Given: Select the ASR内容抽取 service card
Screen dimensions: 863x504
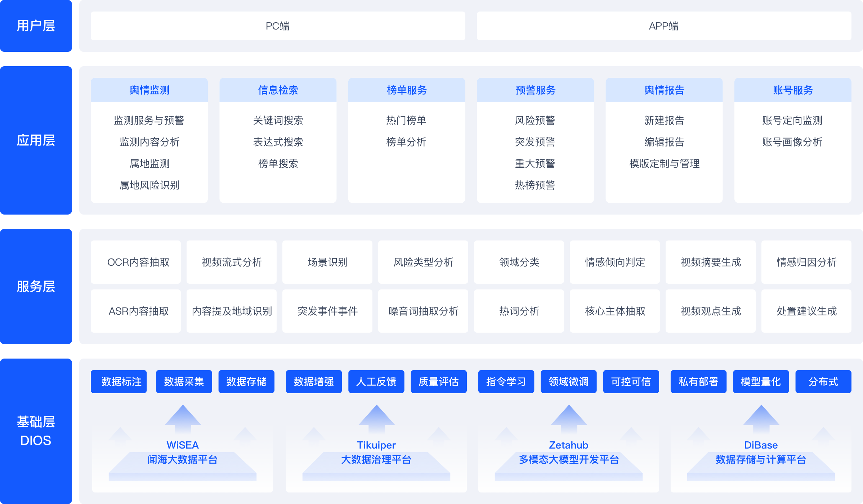Looking at the screenshot, I should coord(136,311).
